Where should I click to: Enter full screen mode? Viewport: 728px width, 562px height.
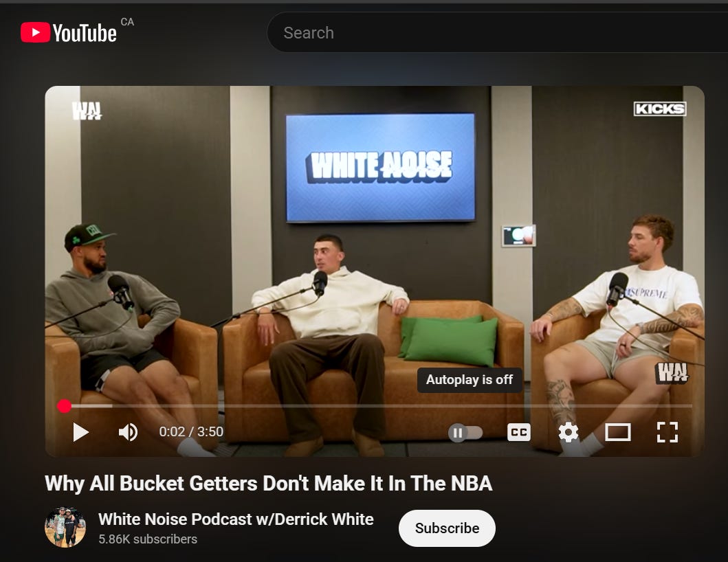tap(668, 432)
